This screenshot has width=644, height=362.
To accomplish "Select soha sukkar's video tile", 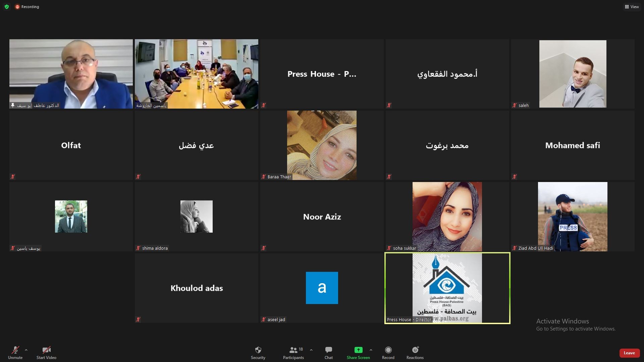I will point(447,217).
